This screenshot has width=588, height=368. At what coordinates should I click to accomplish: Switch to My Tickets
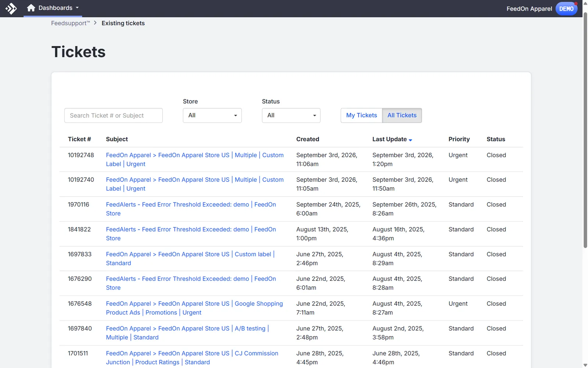(x=362, y=116)
